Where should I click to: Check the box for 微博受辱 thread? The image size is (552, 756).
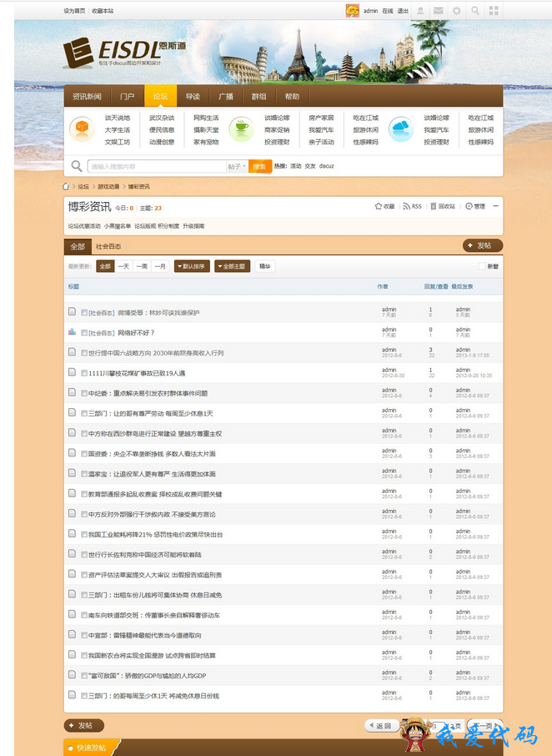(x=84, y=312)
